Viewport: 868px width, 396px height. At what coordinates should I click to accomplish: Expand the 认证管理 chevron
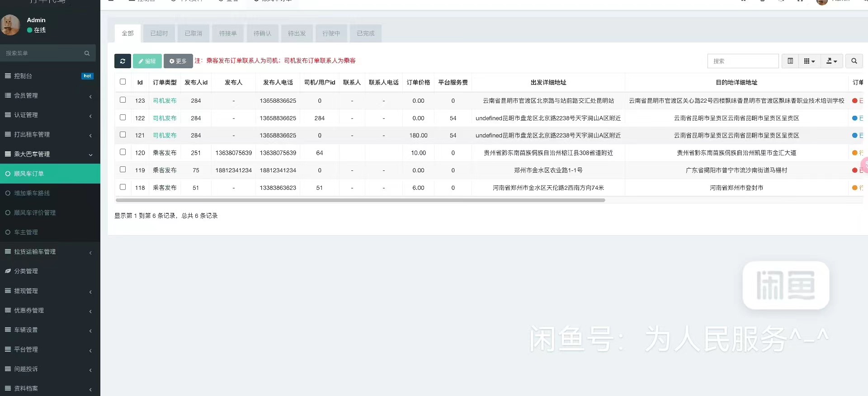(x=90, y=116)
